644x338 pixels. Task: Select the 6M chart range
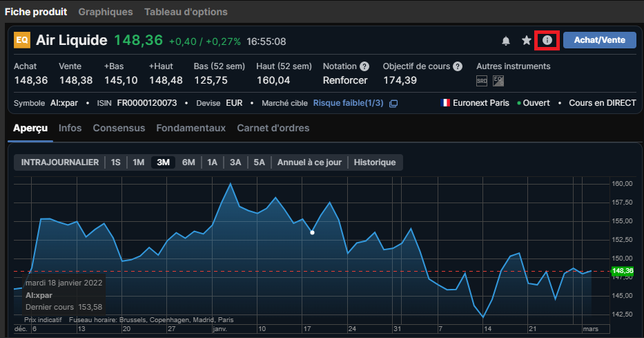point(188,162)
